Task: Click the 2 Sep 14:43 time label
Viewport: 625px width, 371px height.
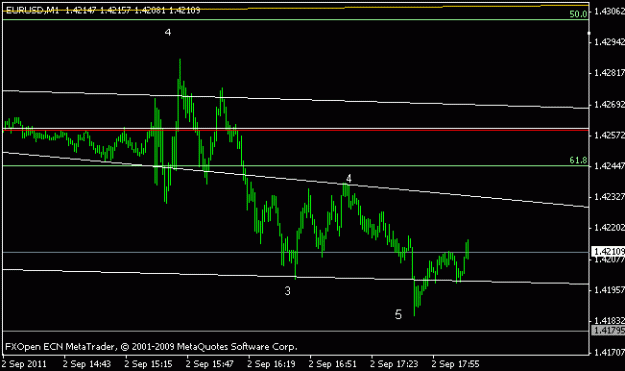Action: coord(87,364)
